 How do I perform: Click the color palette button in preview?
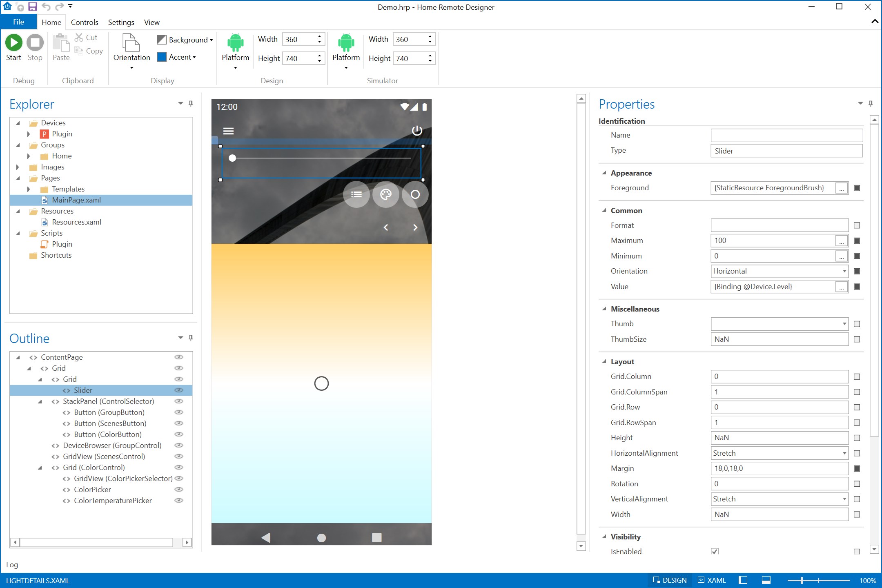coord(385,194)
